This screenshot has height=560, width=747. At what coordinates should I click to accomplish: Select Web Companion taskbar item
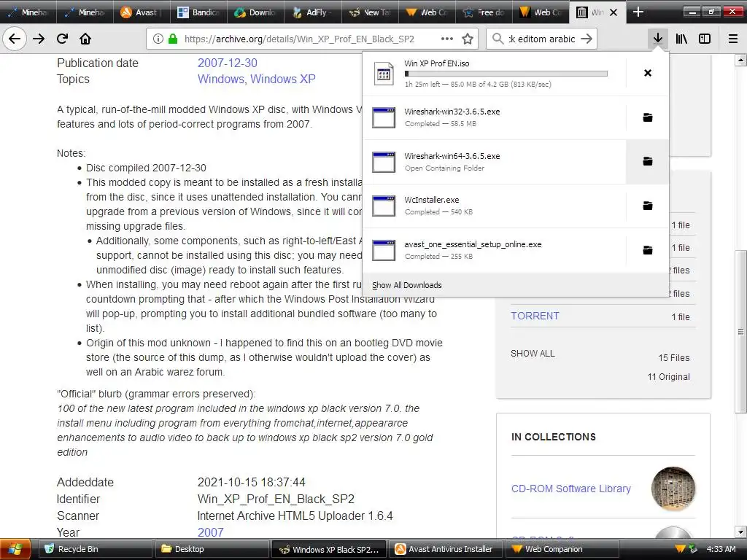point(562,549)
